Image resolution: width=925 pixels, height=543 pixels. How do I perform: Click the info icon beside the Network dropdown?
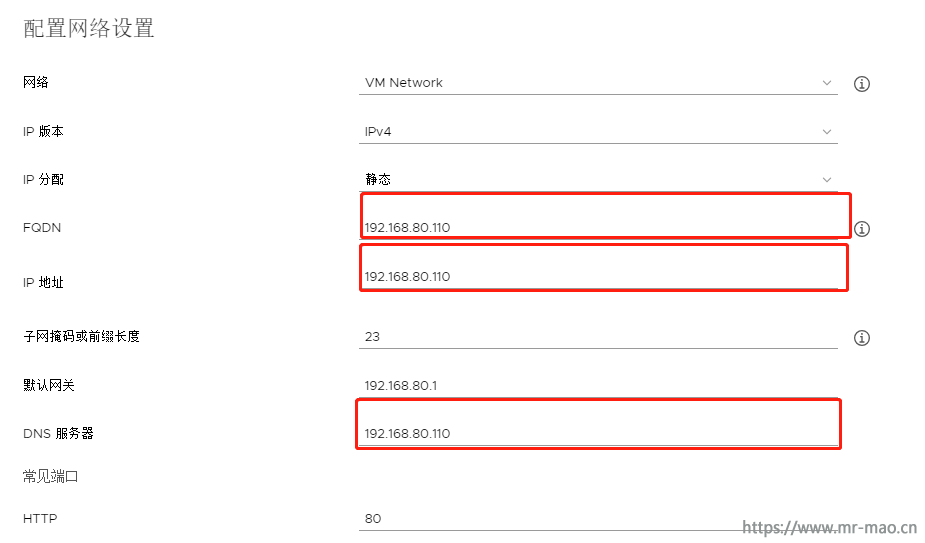tap(861, 84)
